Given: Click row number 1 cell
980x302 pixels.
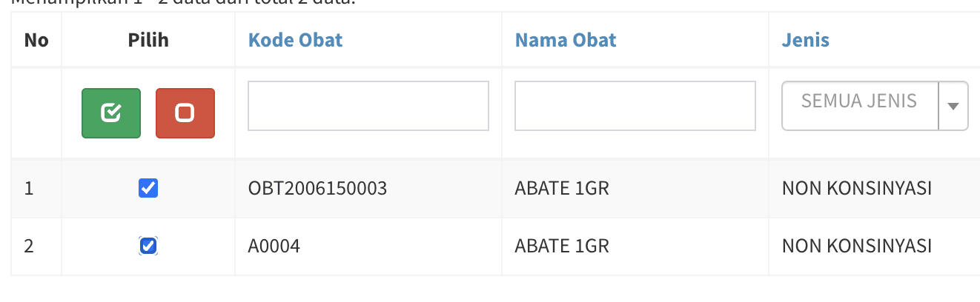Looking at the screenshot, I should click(29, 189).
